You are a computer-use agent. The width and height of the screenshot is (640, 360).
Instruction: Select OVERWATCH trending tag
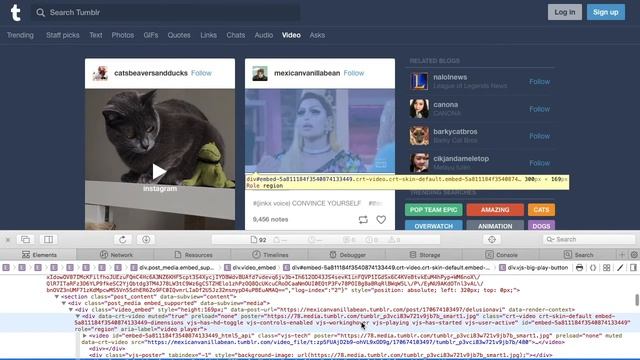[x=433, y=225]
